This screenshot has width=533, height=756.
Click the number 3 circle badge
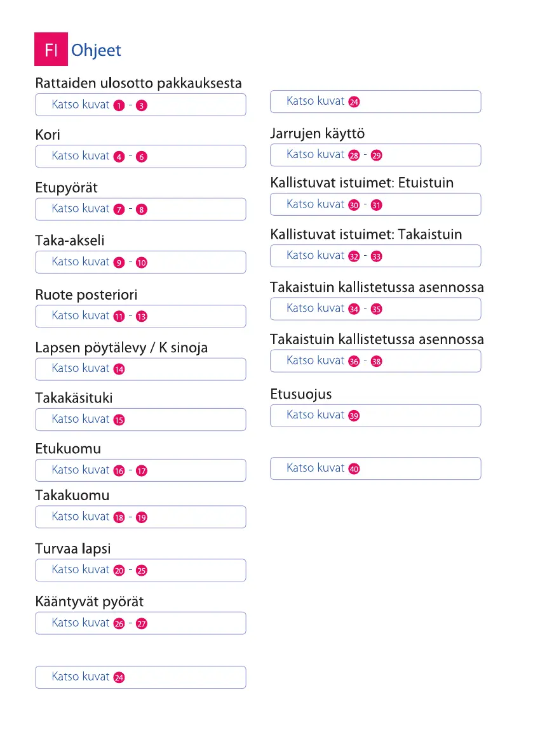click(142, 105)
